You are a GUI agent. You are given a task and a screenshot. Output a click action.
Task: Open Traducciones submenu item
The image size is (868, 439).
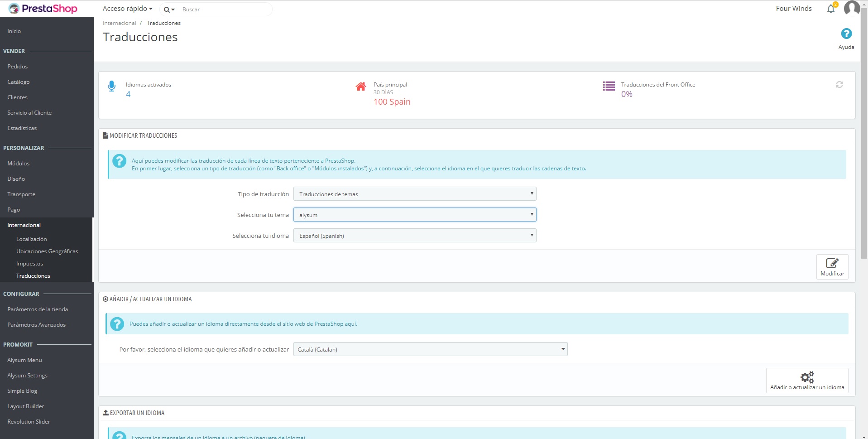33,276
